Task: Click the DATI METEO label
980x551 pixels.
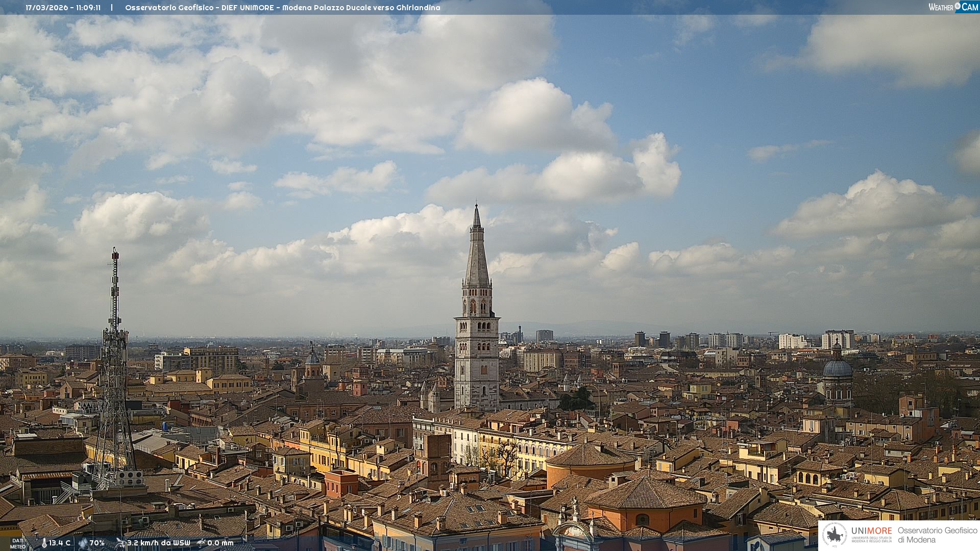Action: coord(18,543)
